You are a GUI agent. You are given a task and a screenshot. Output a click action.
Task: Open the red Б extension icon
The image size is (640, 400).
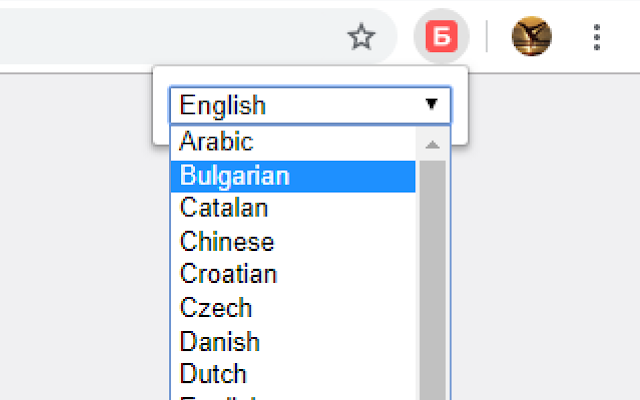[441, 36]
